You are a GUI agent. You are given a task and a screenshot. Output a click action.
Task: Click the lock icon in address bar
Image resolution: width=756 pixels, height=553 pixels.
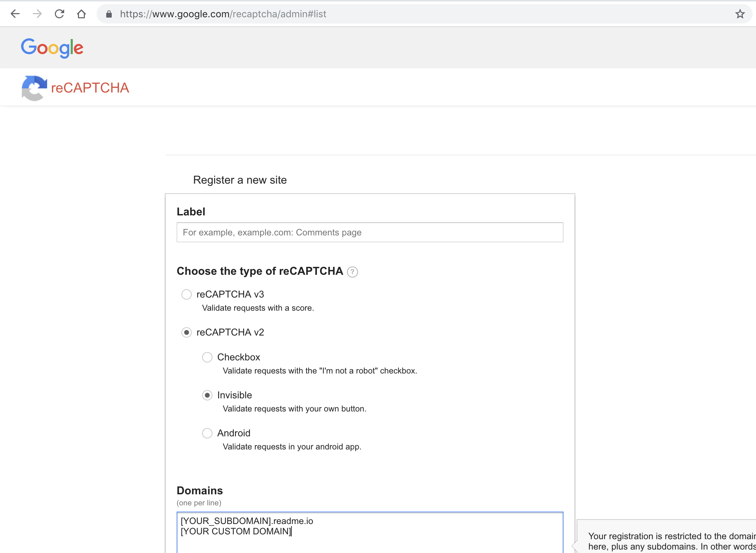tap(109, 14)
